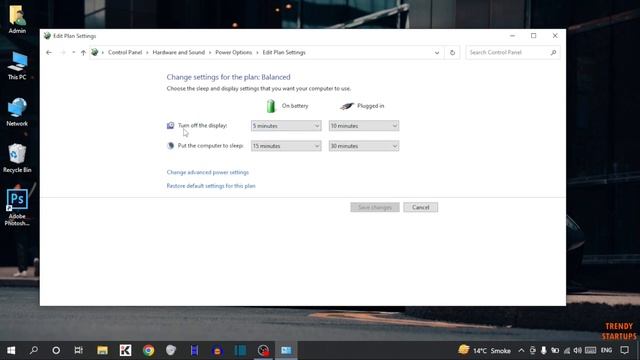
Task: Click the Cancel button
Action: tap(420, 207)
